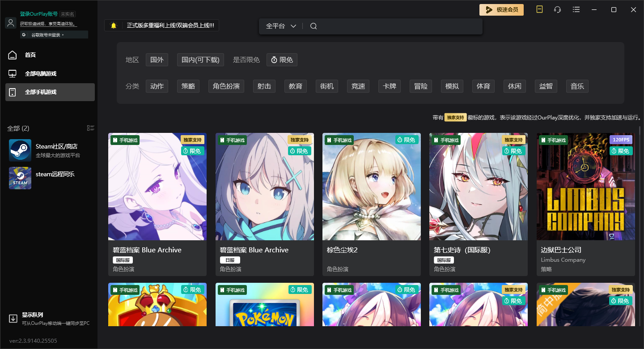Viewport: 644px width, 349px height.
Task: Select the 国内(可下载) region filter
Action: point(200,60)
